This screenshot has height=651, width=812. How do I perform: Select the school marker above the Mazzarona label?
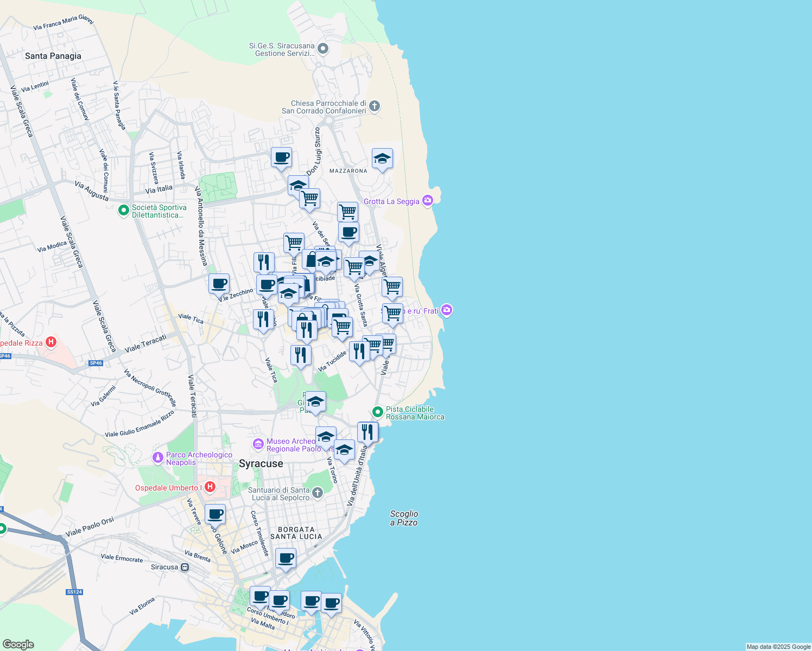[x=382, y=159]
